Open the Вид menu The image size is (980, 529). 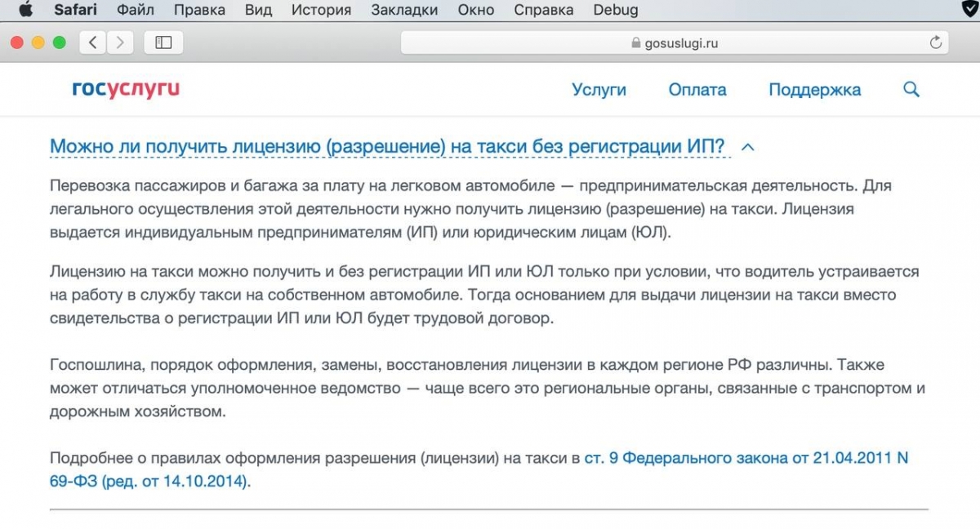[x=259, y=11]
